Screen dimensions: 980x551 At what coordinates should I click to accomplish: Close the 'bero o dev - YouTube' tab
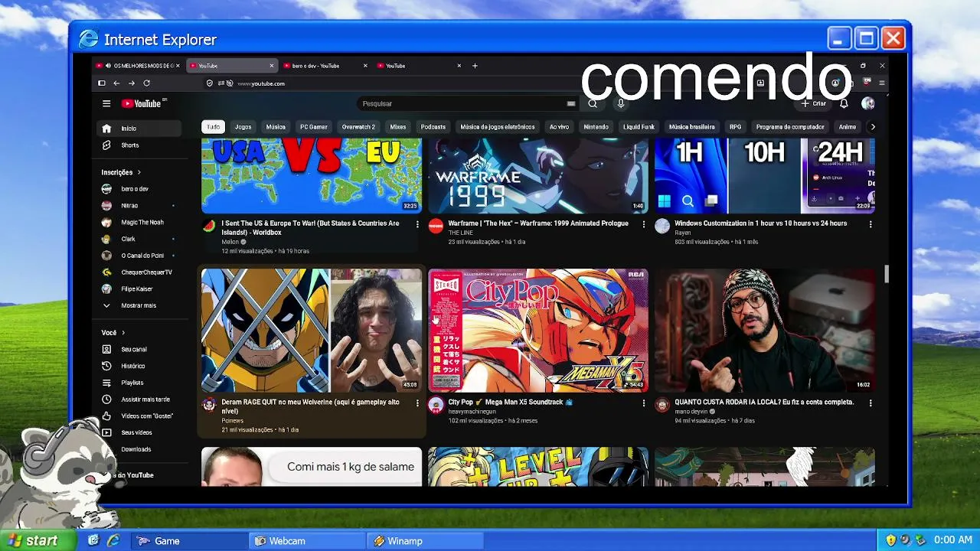pyautogui.click(x=365, y=66)
